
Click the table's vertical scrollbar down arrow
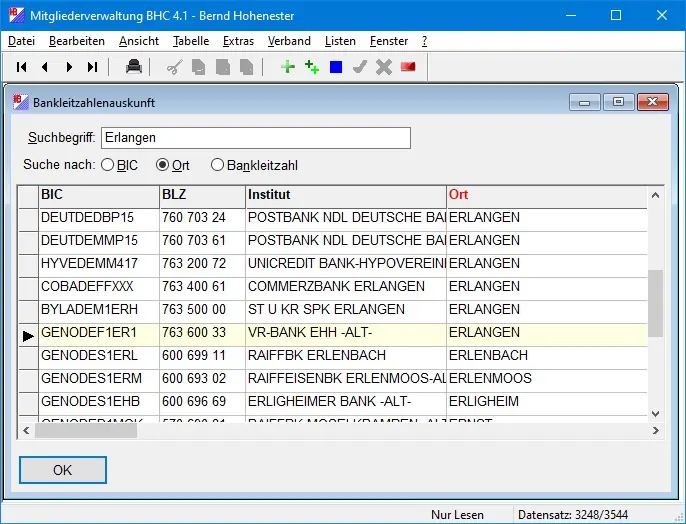(x=656, y=413)
